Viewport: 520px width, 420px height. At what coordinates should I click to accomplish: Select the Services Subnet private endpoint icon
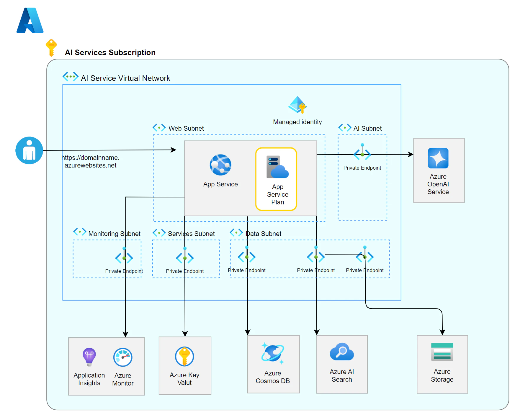point(185,255)
